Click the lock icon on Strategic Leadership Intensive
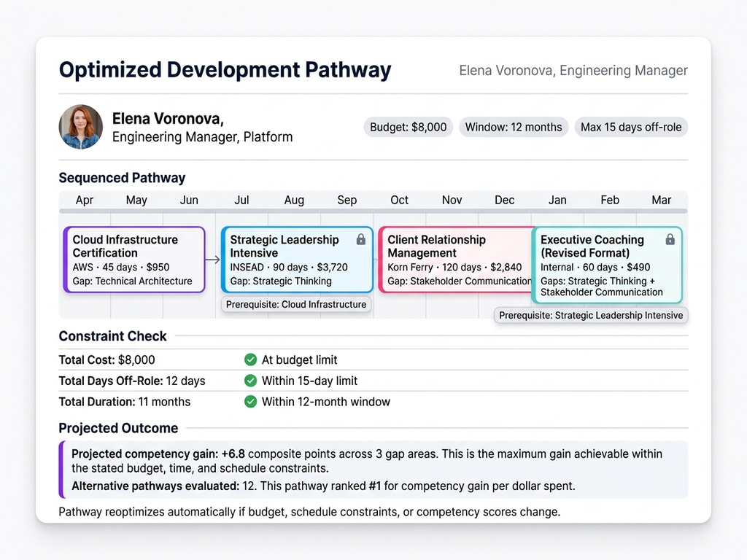The height and width of the screenshot is (560, 747). click(360, 239)
